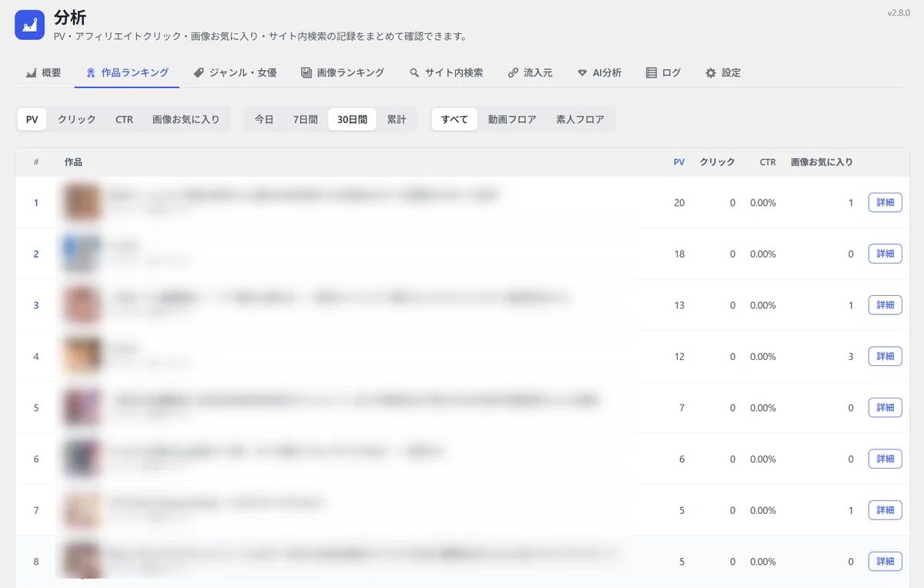Set period to 30日間

tap(352, 119)
